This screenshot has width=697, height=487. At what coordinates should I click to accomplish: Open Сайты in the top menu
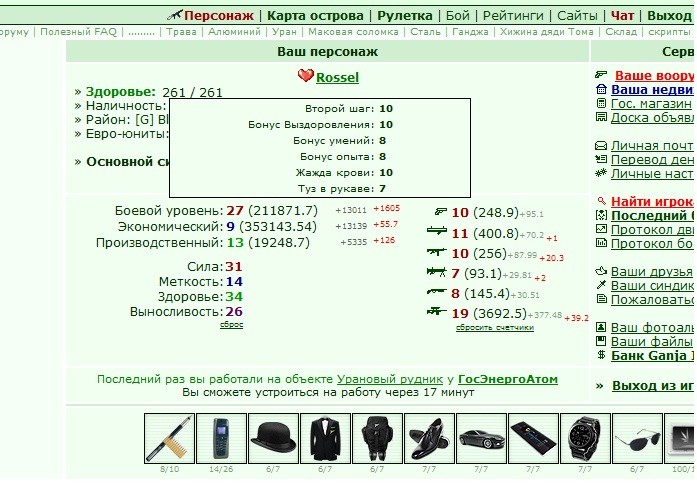tap(577, 16)
